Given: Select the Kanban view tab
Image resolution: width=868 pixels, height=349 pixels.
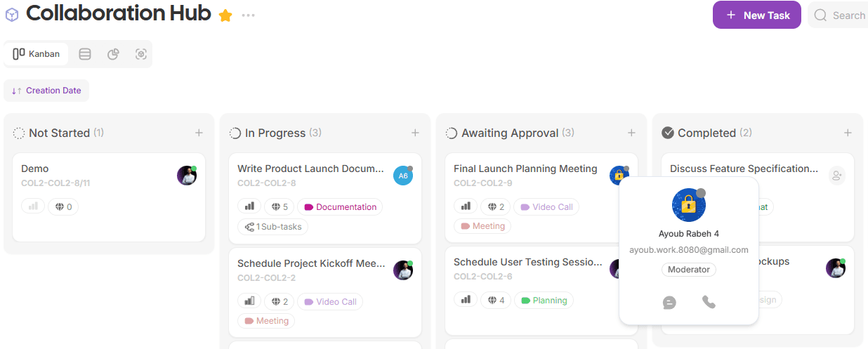Looking at the screenshot, I should coord(37,54).
